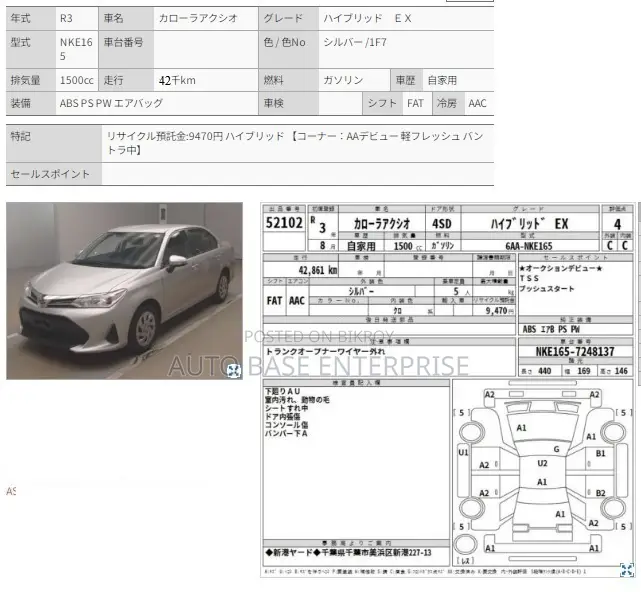Click トランクオープナーワイヤー外れ note on the sheet

pyautogui.click(x=325, y=351)
